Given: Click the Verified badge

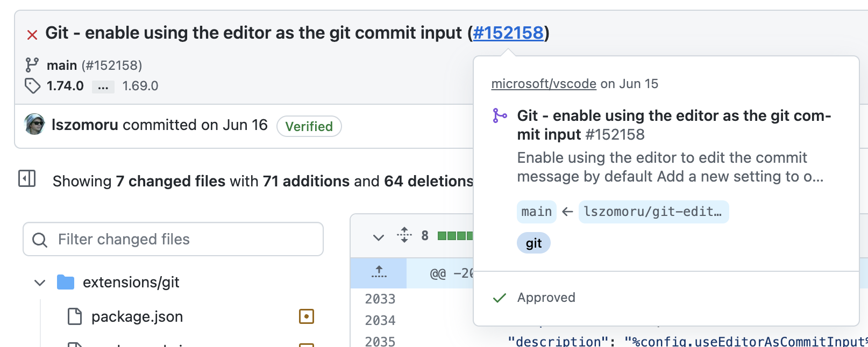Looking at the screenshot, I should click(x=309, y=126).
